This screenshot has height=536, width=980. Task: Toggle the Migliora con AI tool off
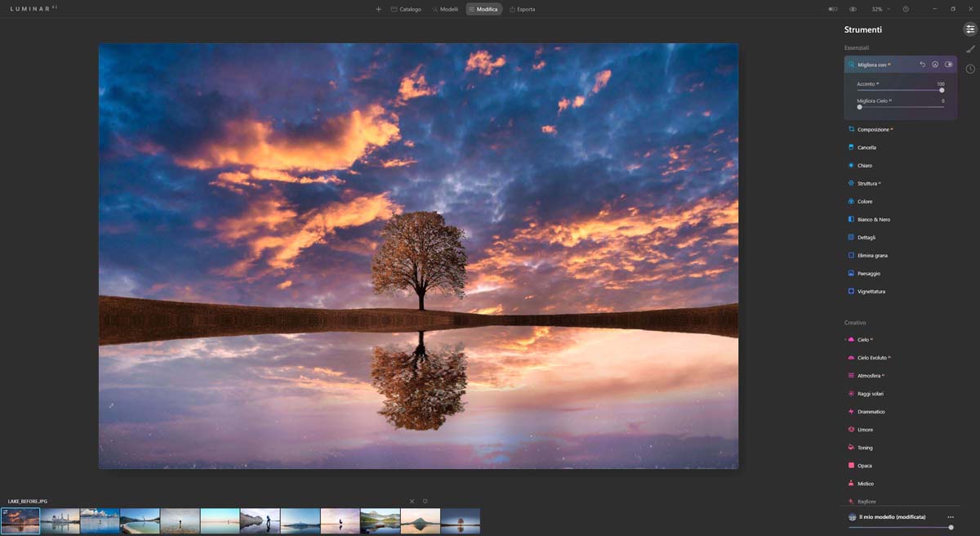tap(948, 65)
